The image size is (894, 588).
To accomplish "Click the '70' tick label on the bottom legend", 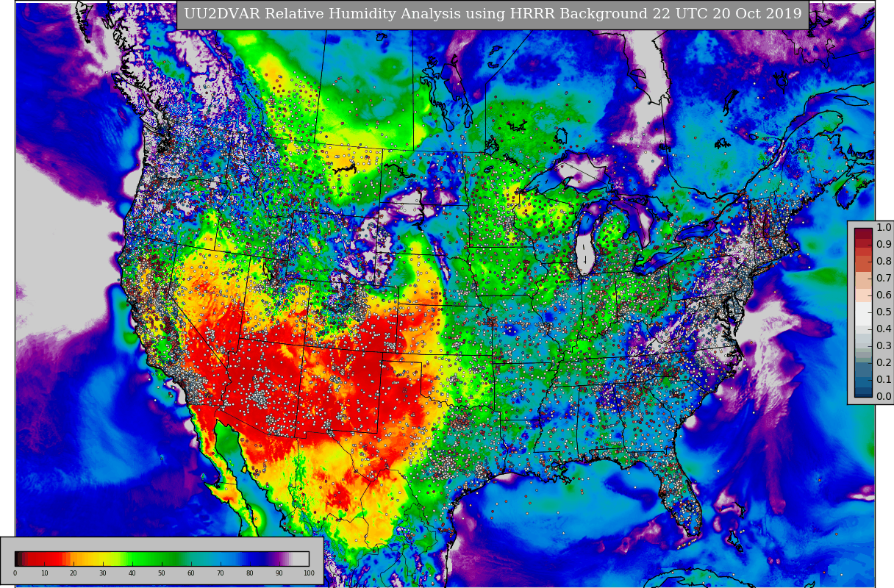I will pos(221,573).
